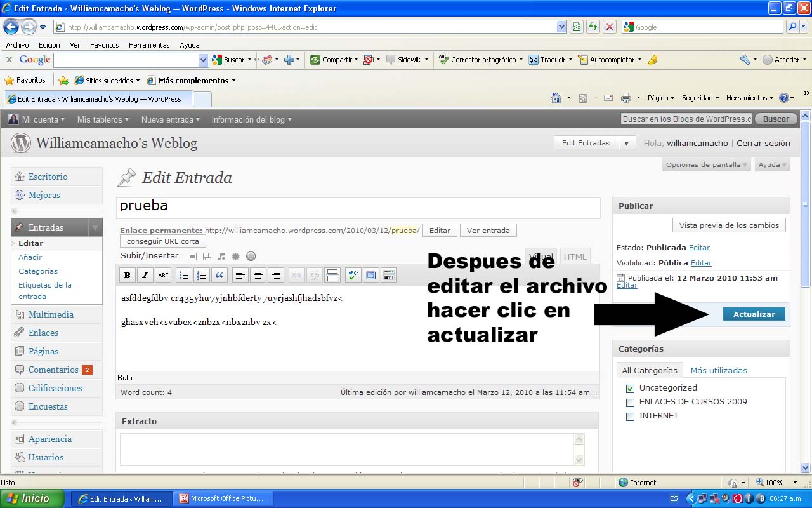
Task: Toggle bold formatting in the editor
Action: (x=128, y=275)
